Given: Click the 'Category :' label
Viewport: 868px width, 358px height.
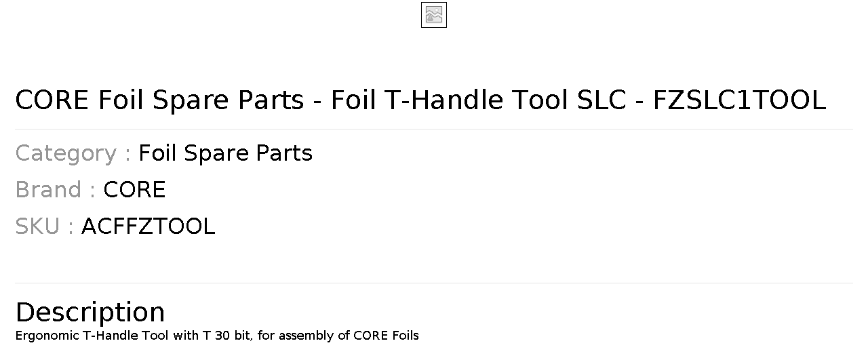Looking at the screenshot, I should tap(73, 154).
